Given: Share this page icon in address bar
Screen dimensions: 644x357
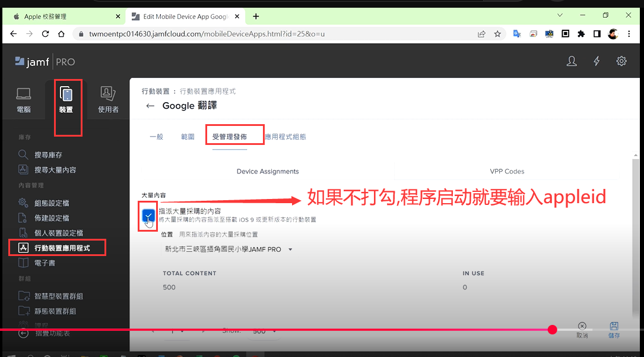Looking at the screenshot, I should [x=481, y=34].
